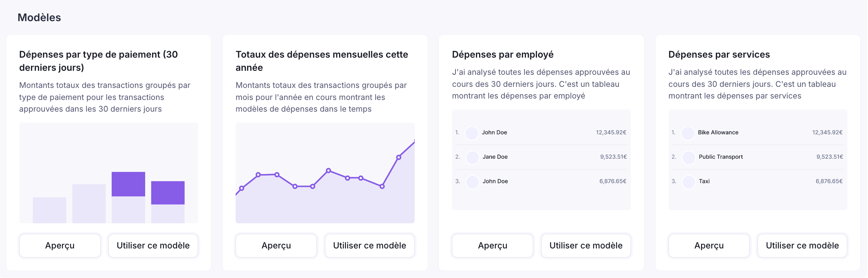Click the avatar next to third-ranked John Doe
The height and width of the screenshot is (278, 868).
pos(472,182)
